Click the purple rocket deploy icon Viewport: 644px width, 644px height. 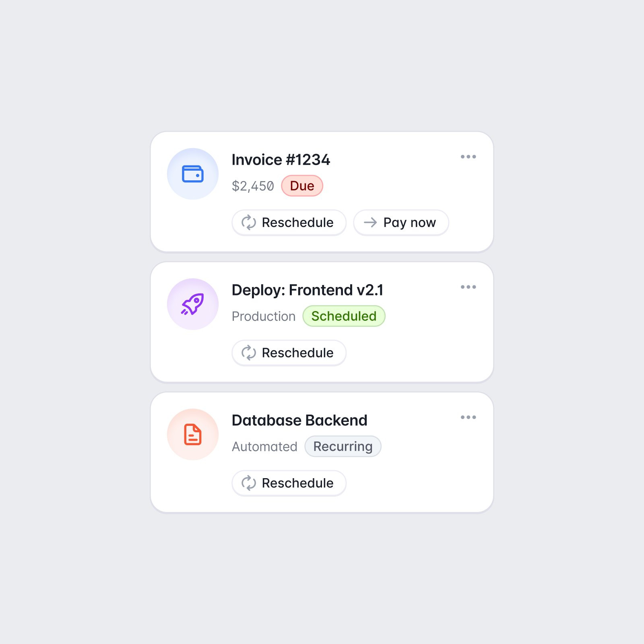193,304
